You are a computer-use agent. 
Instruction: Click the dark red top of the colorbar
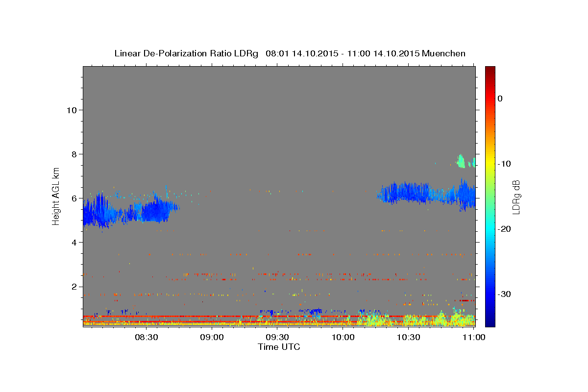[x=490, y=71]
